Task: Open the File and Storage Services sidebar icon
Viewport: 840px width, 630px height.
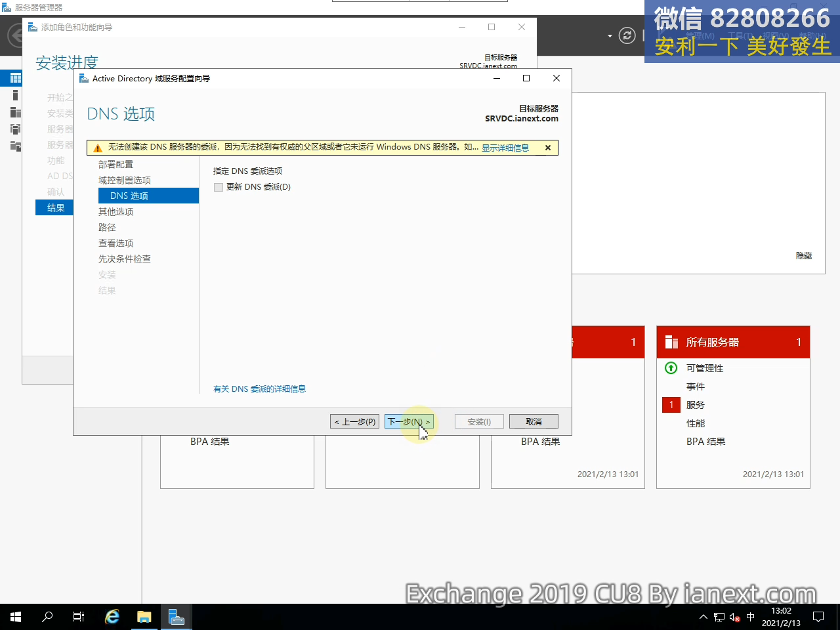Action: click(16, 146)
